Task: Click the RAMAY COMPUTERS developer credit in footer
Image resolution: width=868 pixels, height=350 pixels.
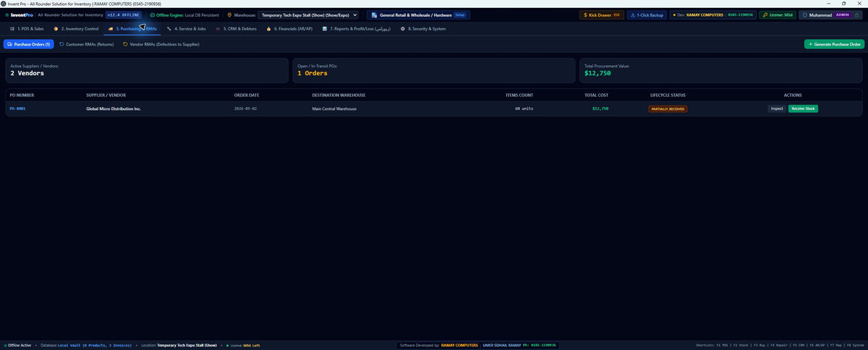Action: pos(459,345)
